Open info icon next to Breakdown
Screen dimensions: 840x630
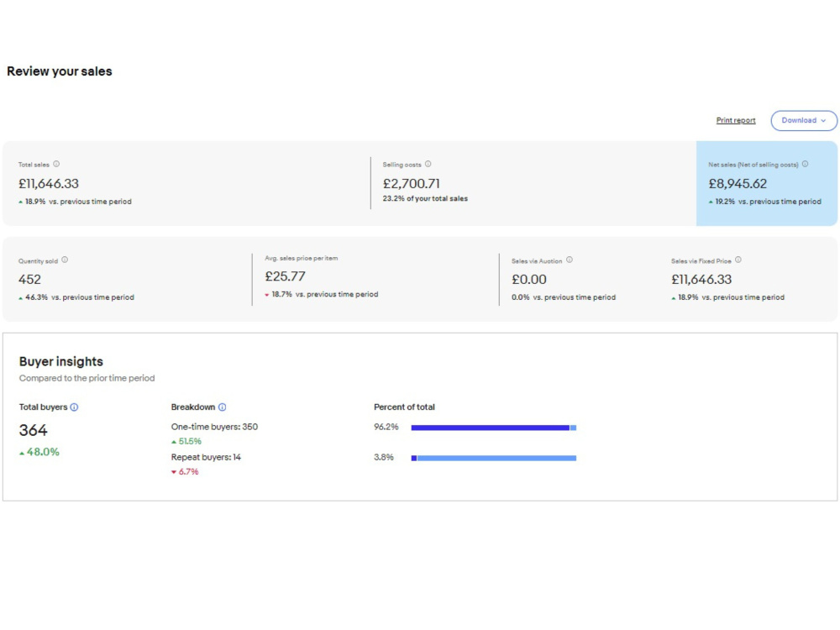click(x=223, y=407)
